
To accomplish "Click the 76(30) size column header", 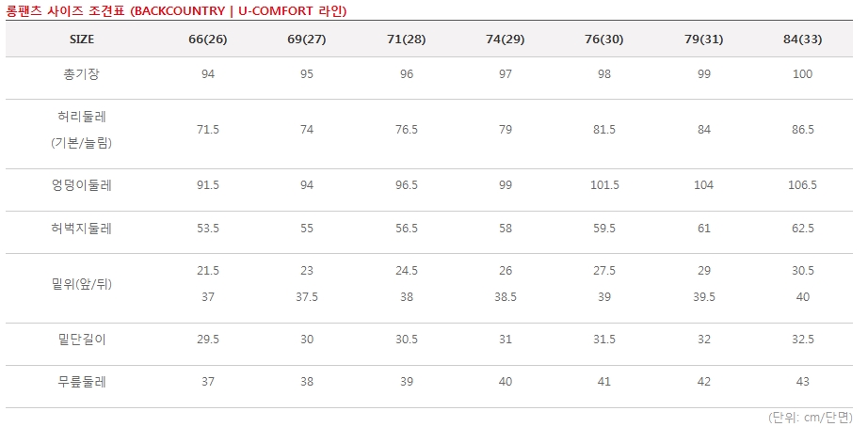I will (x=604, y=40).
